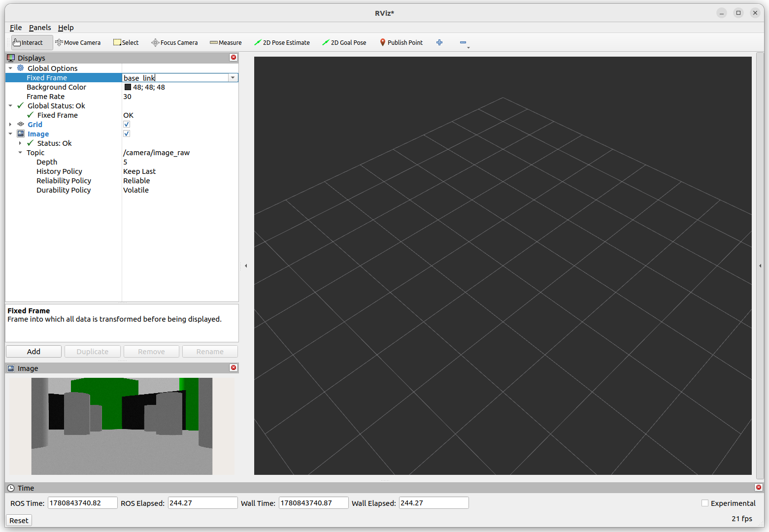Screen dimensions: 769x532
Task: Expand the Status: Ok node
Action: [20, 143]
